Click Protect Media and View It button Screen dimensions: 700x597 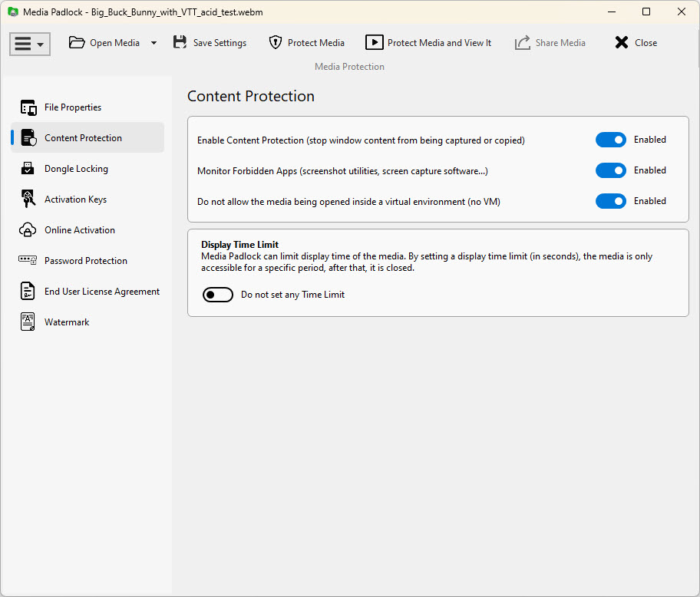428,43
